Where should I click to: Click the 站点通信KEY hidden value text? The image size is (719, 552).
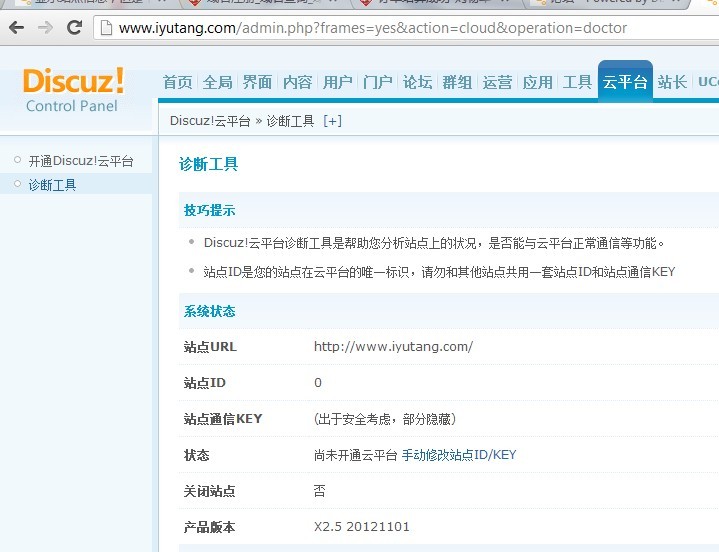(385, 419)
